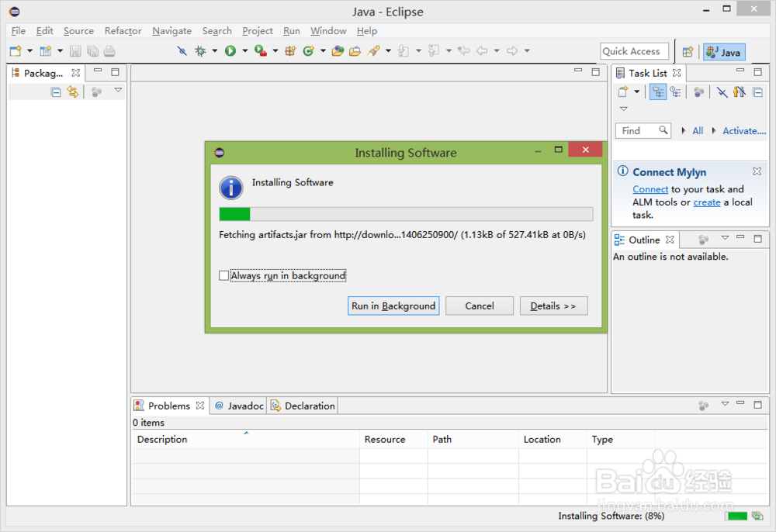Click the Find field in Task List

pos(643,130)
